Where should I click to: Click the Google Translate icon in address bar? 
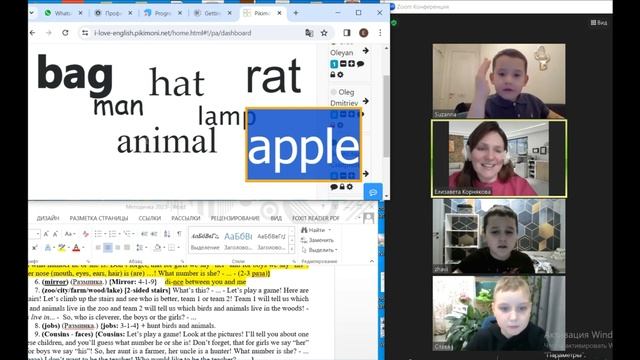click(309, 33)
